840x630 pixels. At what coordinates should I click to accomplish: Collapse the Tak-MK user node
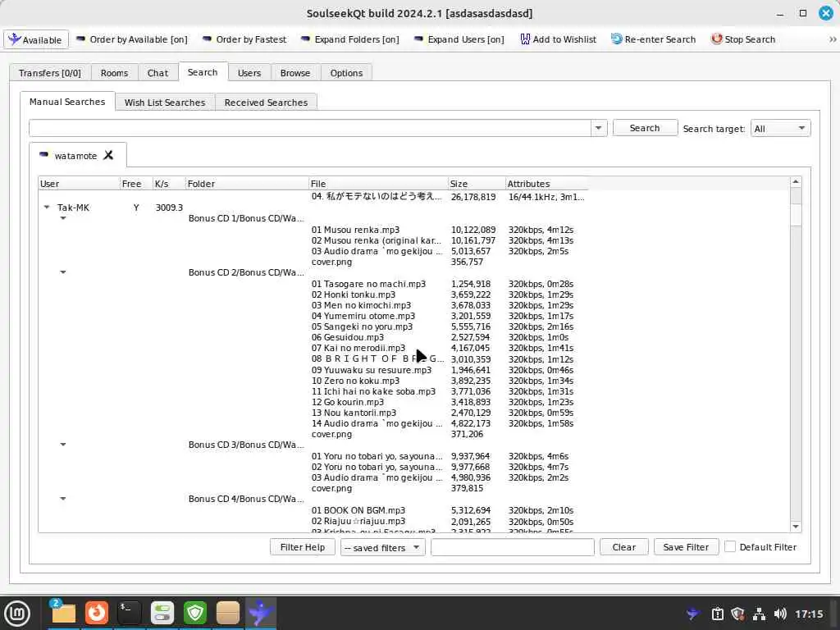click(47, 208)
